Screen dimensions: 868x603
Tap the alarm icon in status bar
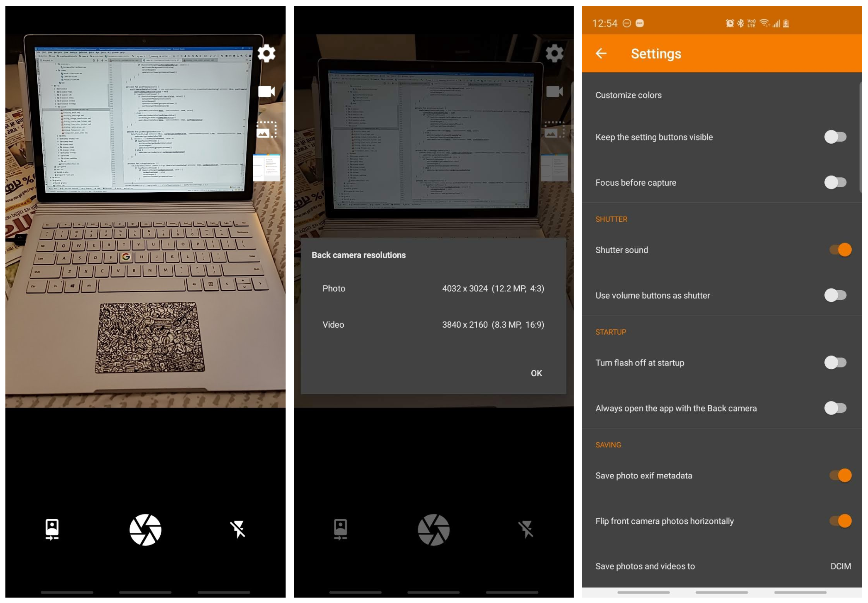click(729, 23)
